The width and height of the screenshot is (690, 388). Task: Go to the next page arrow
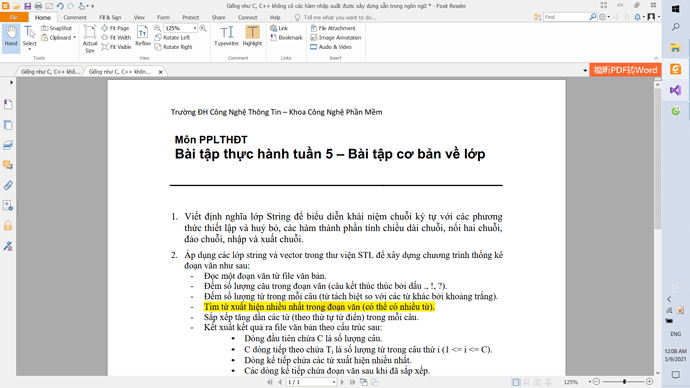point(342,382)
